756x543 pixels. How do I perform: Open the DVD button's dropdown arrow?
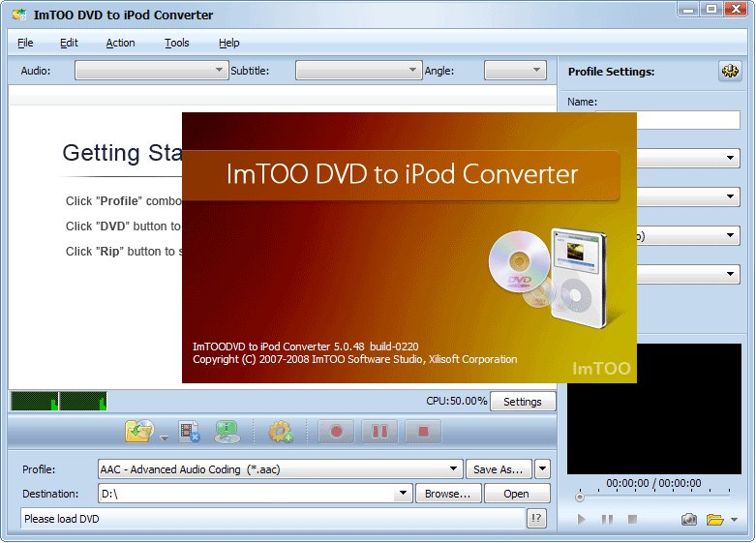pyautogui.click(x=165, y=437)
